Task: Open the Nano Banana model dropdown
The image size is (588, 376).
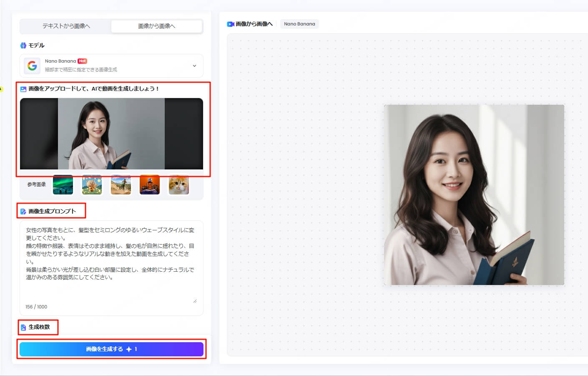Action: pyautogui.click(x=111, y=66)
